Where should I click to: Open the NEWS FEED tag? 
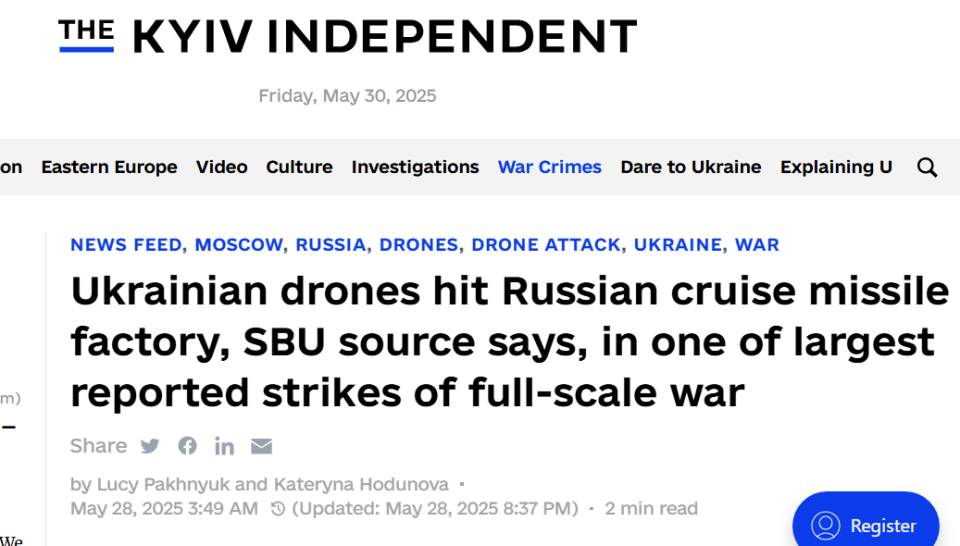click(126, 245)
